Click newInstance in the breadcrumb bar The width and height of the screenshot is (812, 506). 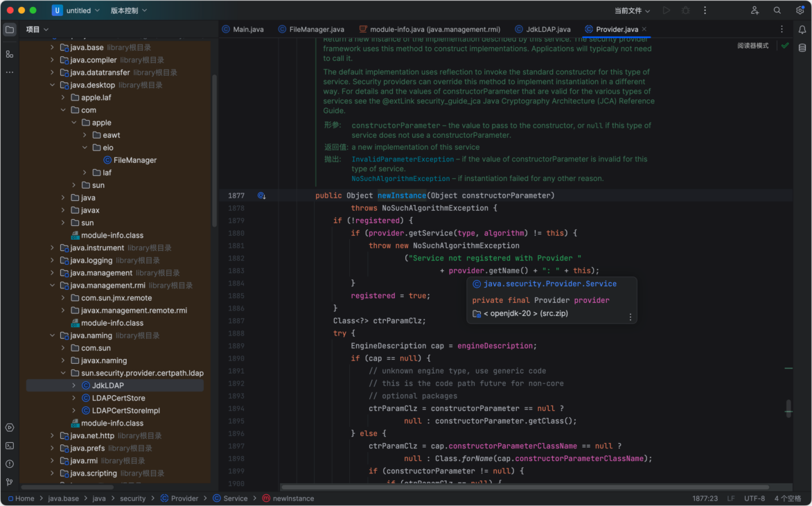click(288, 499)
